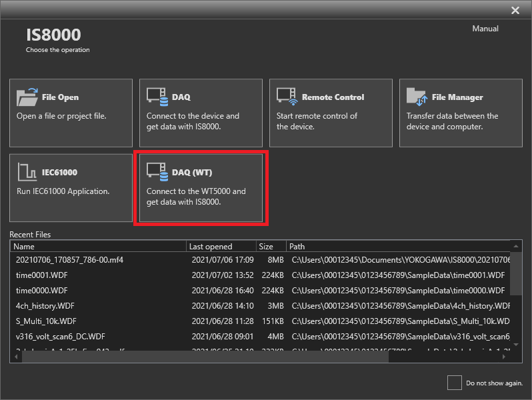Screen dimensions: 532x400
Task: Open the Manual link
Action: click(485, 29)
